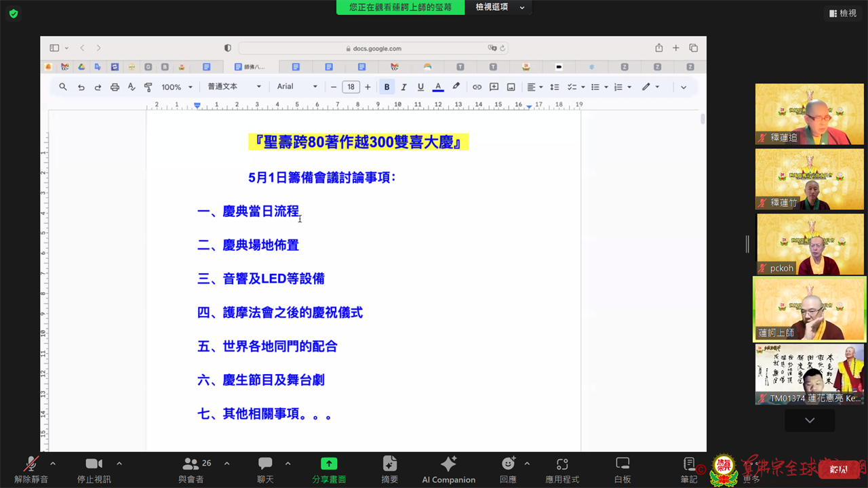Open the chat (聊天) panel
This screenshot has height=488, width=868.
[x=265, y=469]
